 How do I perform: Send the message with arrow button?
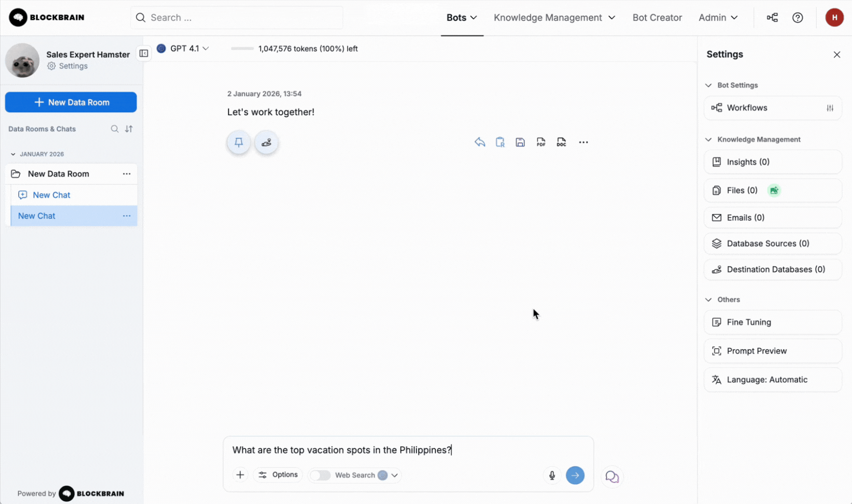(575, 475)
